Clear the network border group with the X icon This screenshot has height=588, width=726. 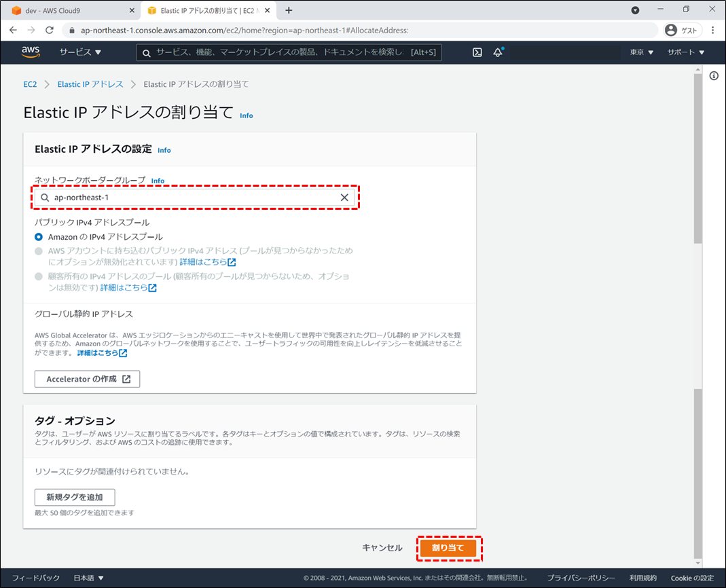coord(345,197)
